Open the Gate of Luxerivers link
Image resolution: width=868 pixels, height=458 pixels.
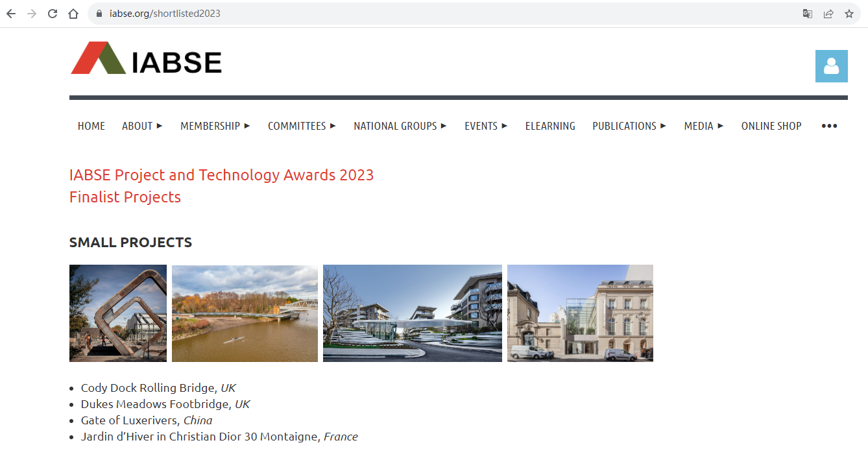point(137,420)
